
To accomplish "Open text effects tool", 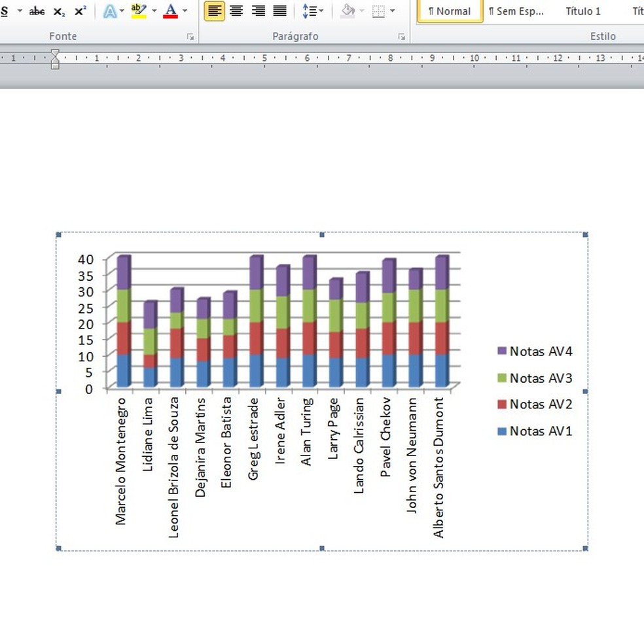I will pyautogui.click(x=109, y=11).
